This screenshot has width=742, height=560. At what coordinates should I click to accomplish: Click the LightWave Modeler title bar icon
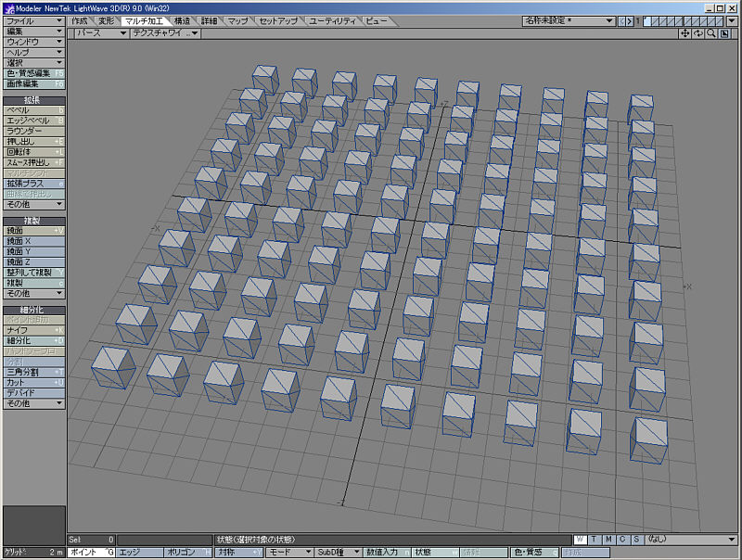pos(8,6)
